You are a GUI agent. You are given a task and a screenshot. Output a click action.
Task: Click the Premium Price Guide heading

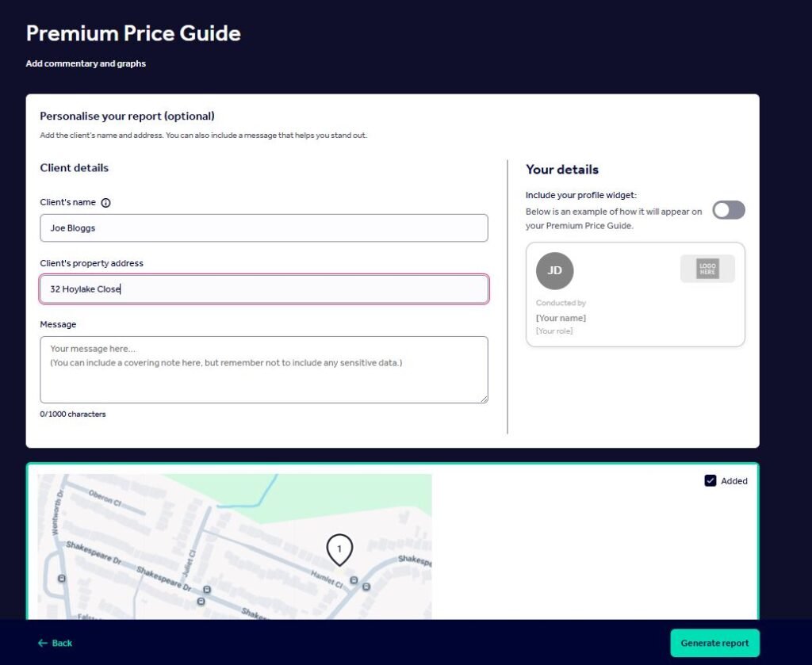[x=133, y=33]
